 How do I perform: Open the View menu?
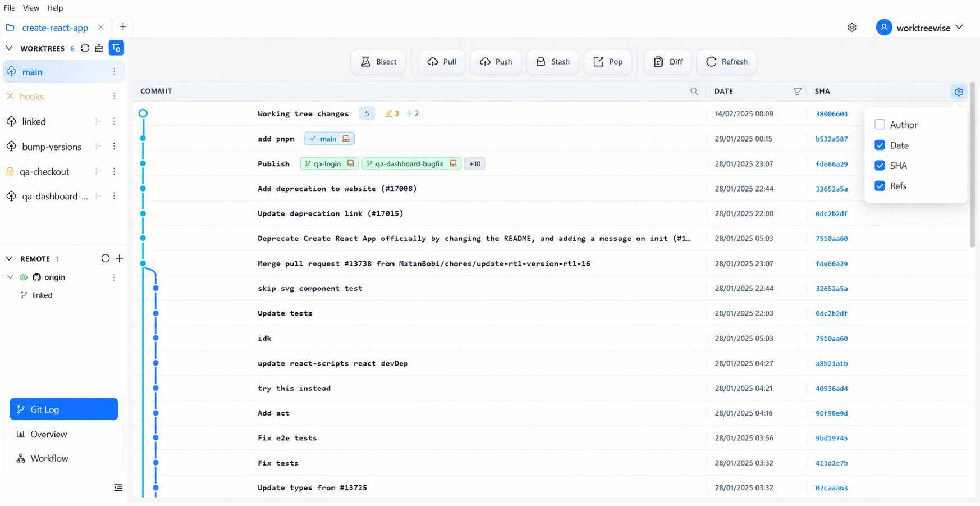point(31,8)
